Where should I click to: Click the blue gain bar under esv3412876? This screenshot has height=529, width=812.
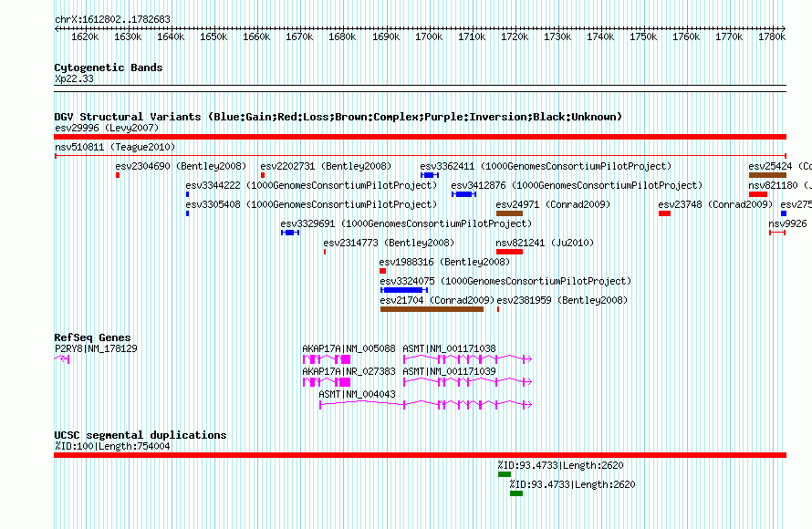pos(464,194)
